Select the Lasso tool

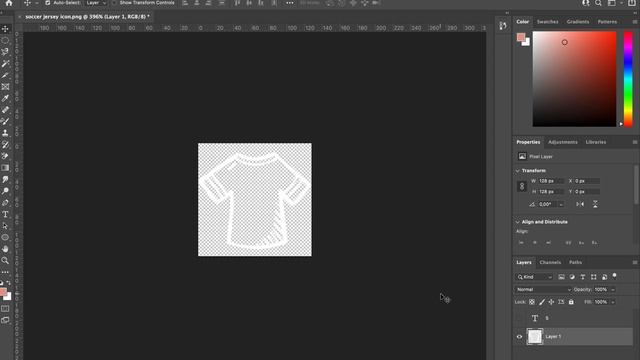pos(5,52)
